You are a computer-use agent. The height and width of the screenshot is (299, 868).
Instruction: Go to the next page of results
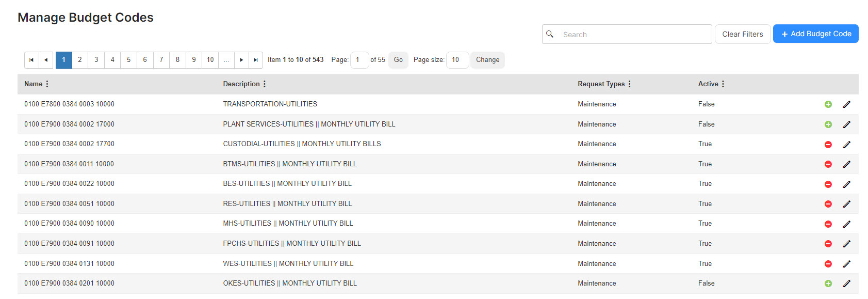pos(241,60)
